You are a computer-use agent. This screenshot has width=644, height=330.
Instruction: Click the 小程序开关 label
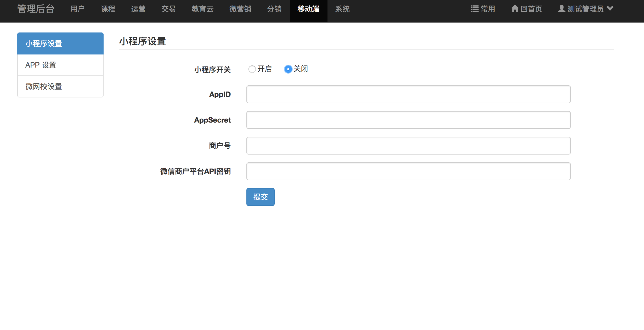click(x=212, y=70)
